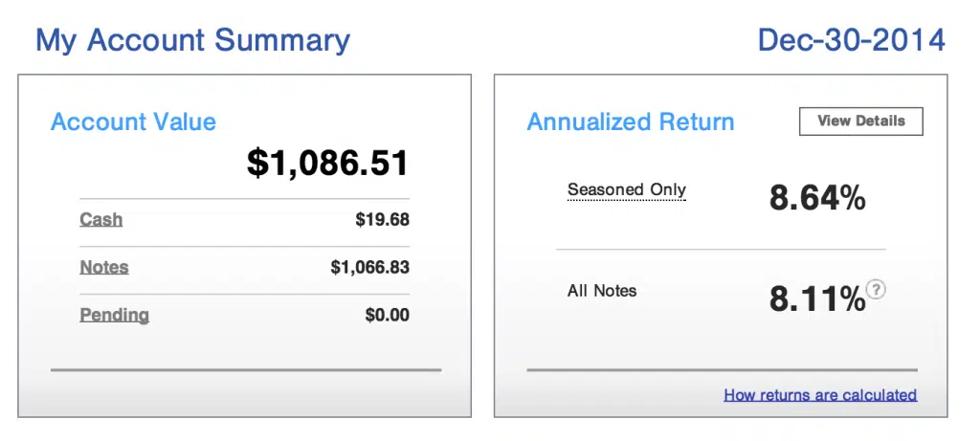Click the Annualized Return heading
Viewport: 980px width, 441px height.
pos(631,122)
